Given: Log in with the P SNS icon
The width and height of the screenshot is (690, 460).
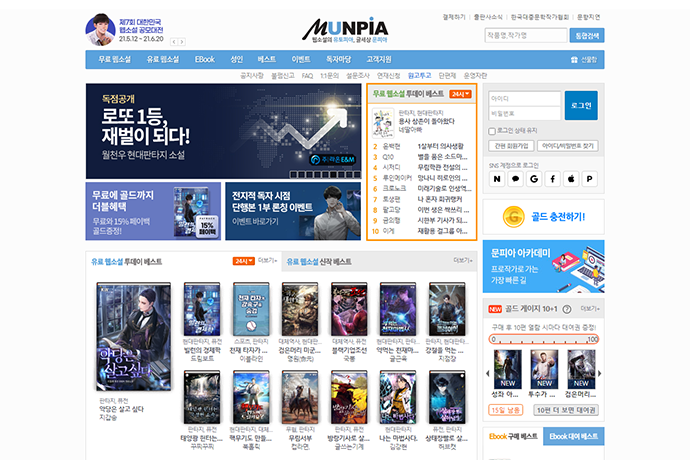Looking at the screenshot, I should click(x=589, y=179).
